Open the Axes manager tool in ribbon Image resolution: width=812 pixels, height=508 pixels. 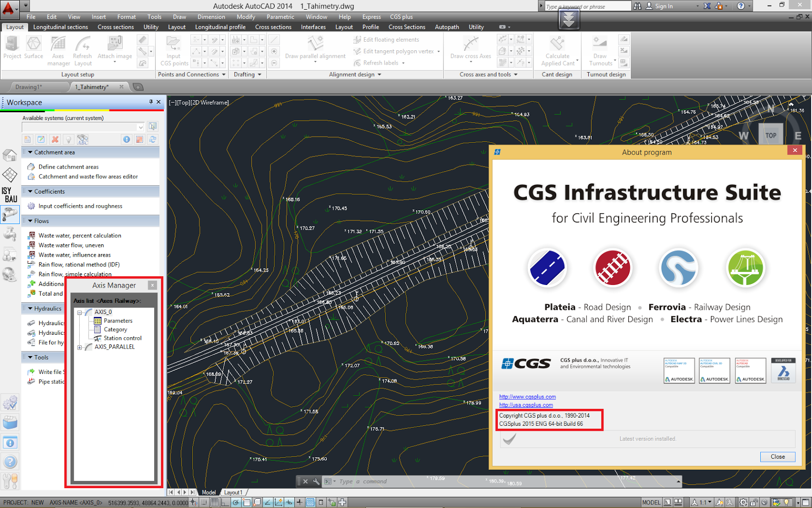click(58, 51)
